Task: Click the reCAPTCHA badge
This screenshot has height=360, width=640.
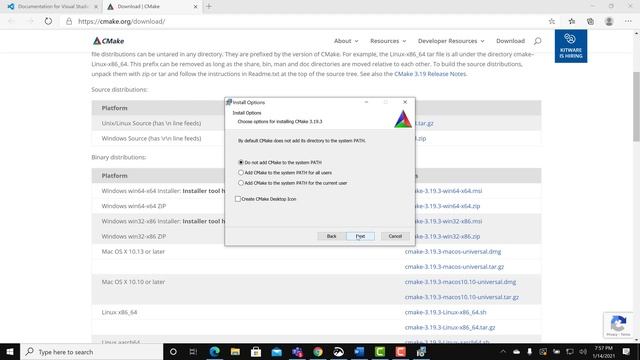Action: 618,325
